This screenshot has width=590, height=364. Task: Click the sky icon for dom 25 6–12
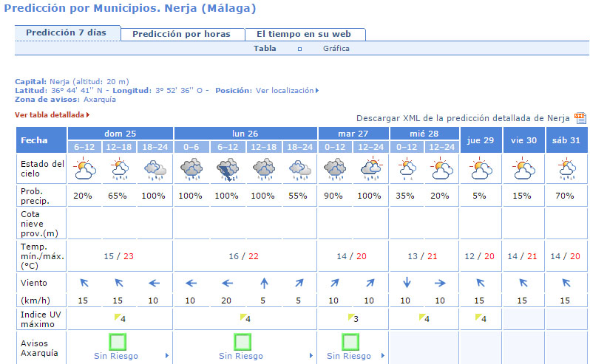[x=84, y=171]
